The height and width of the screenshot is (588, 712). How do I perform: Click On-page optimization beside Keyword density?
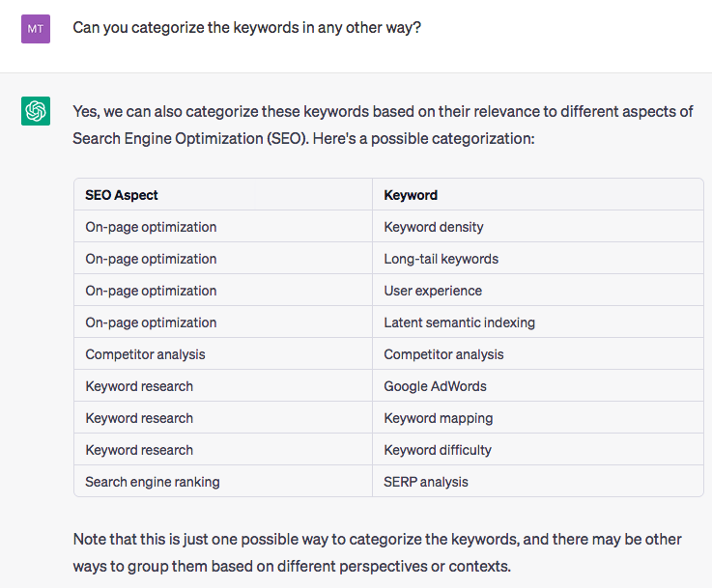(223, 226)
